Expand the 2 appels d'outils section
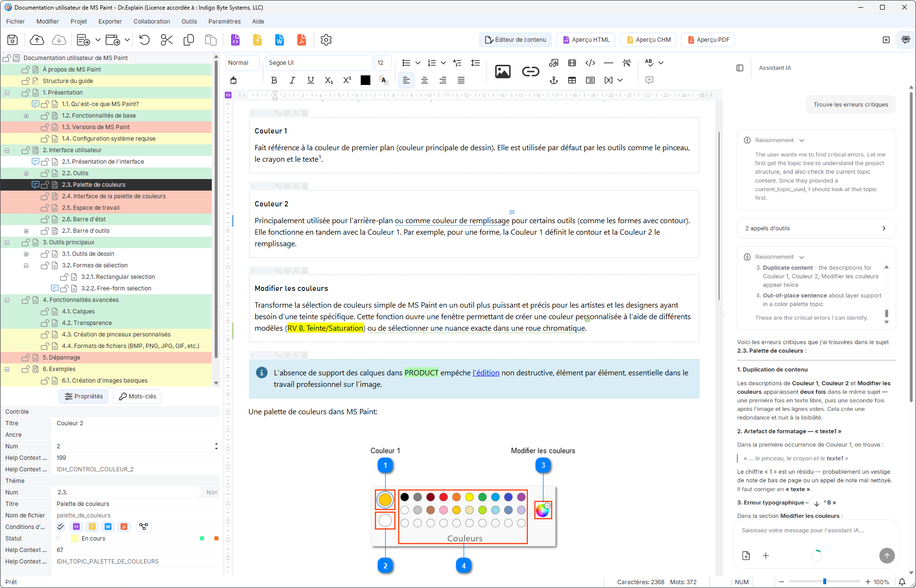This screenshot has height=588, width=916. tap(816, 228)
